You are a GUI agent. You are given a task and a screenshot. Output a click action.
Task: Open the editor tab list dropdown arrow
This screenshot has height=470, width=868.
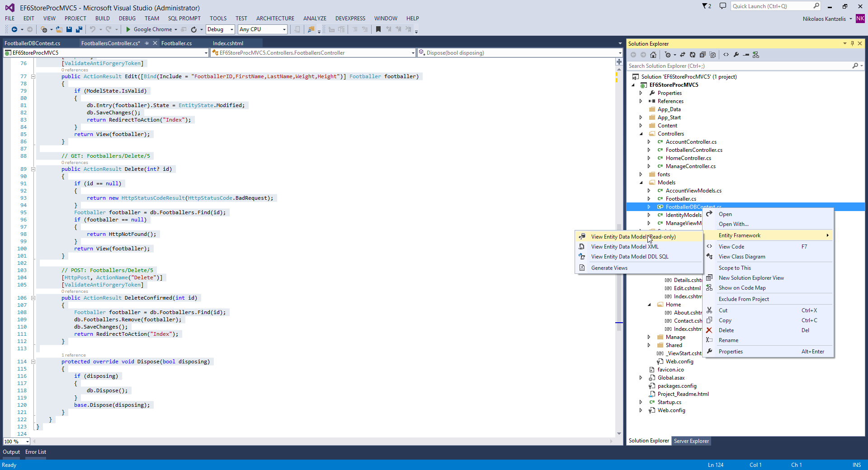620,43
